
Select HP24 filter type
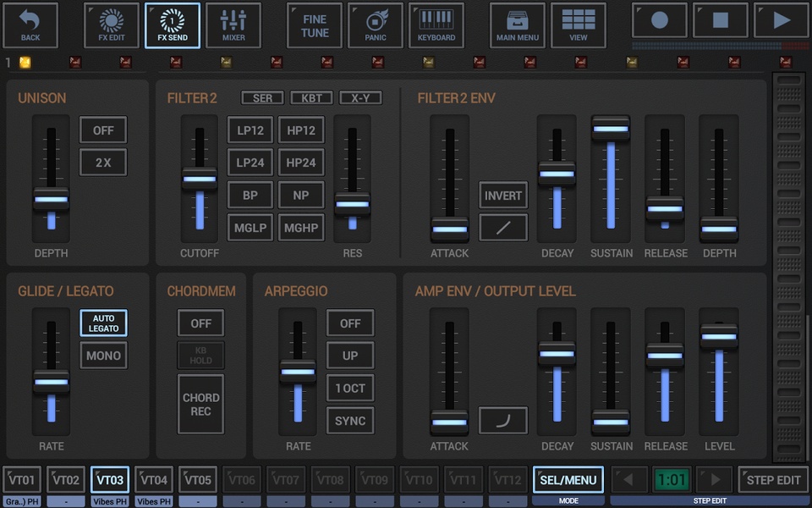[x=301, y=163]
